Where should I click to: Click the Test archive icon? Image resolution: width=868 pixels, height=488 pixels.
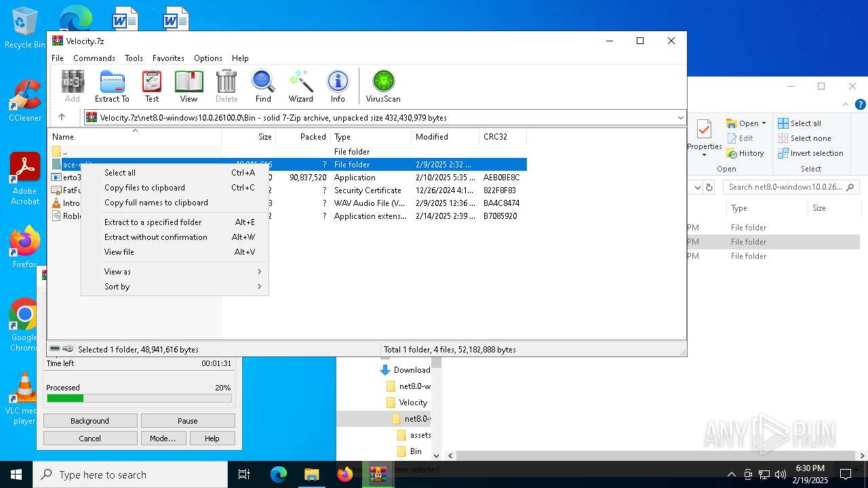152,86
